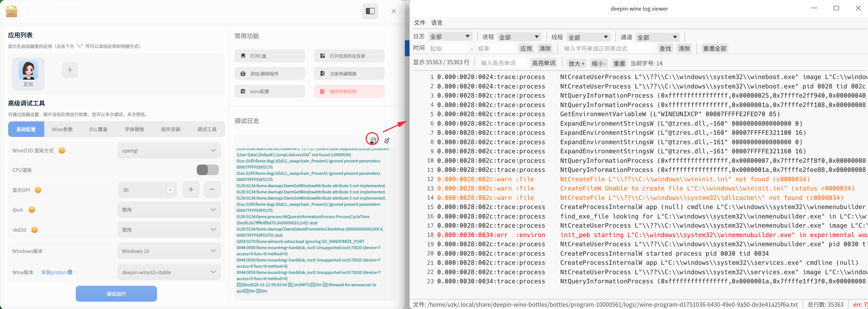Increase display DPI with plus button
The width and height of the screenshot is (868, 309).
tap(191, 190)
